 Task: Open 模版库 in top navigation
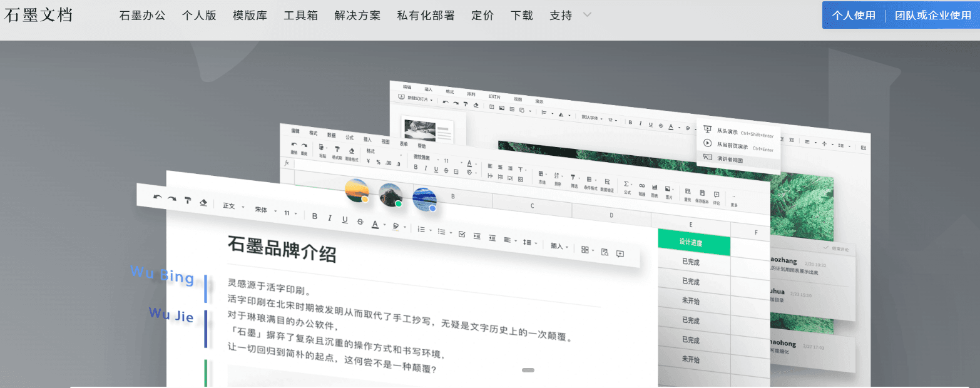[250, 16]
